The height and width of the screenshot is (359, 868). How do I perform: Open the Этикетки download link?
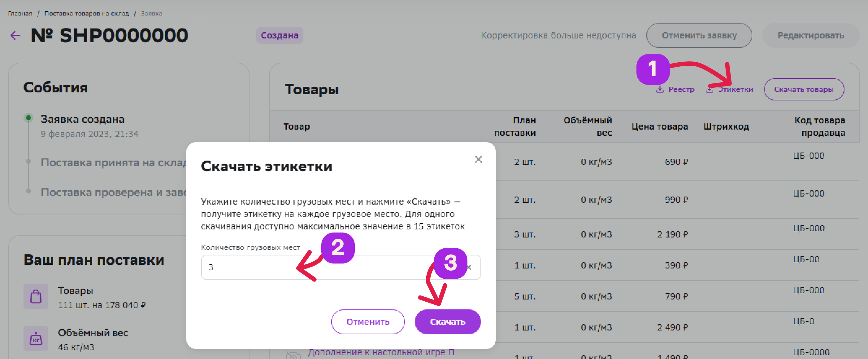[x=735, y=89]
